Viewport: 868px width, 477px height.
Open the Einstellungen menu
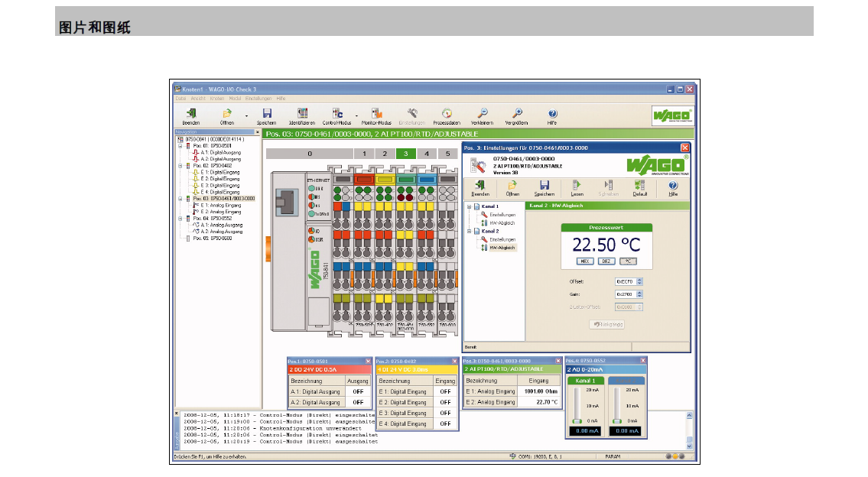coord(258,99)
